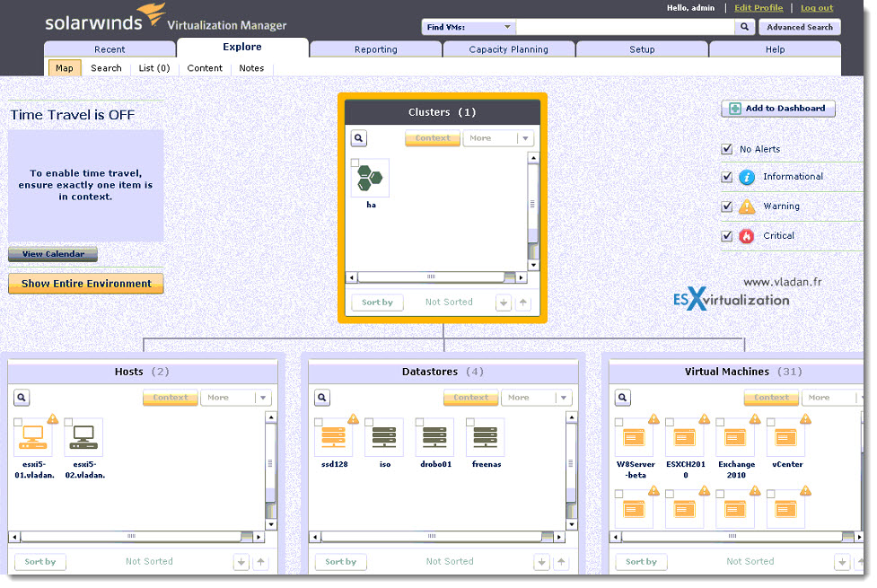
Task: Toggle the Informational alerts checkbox
Action: [x=726, y=177]
